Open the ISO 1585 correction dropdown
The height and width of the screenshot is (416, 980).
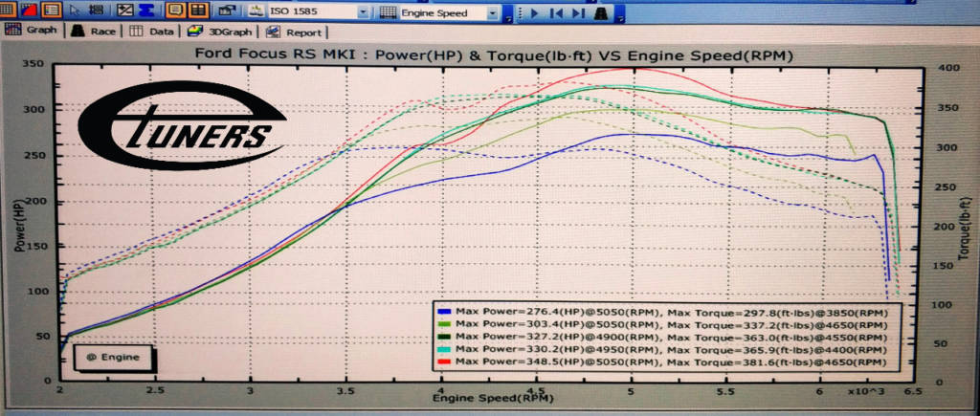[x=365, y=13]
